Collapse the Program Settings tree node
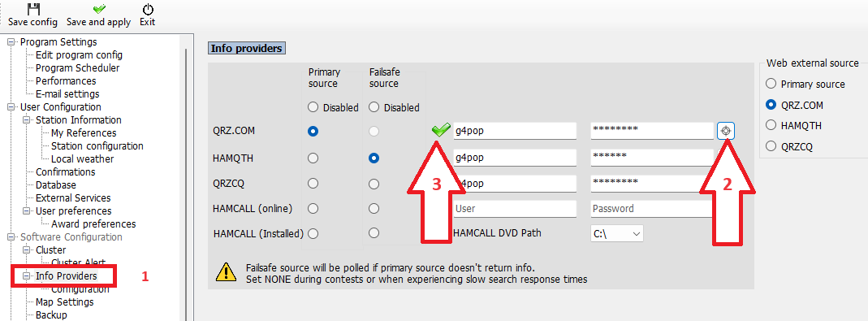 [x=11, y=42]
